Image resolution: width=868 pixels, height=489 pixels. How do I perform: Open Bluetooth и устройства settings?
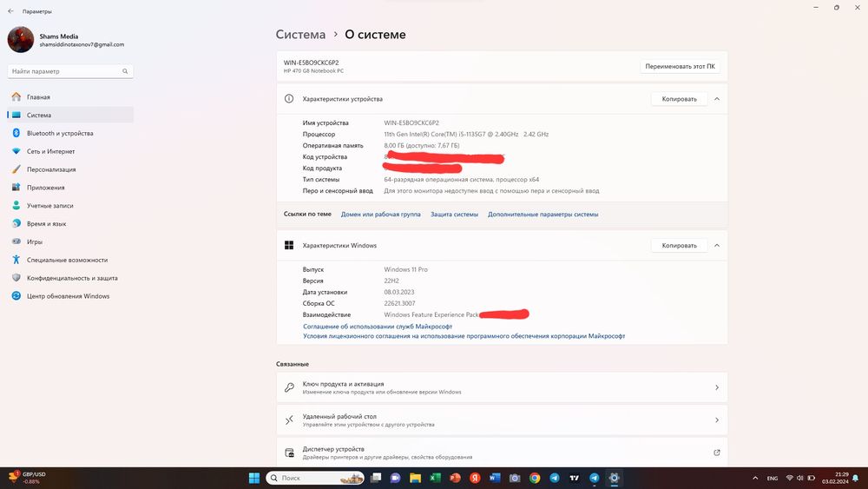70,134
